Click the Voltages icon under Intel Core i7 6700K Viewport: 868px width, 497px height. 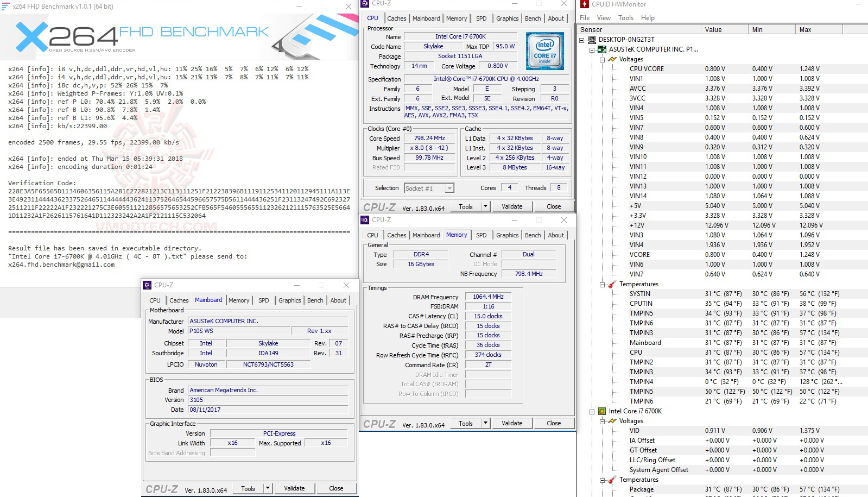pyautogui.click(x=612, y=421)
